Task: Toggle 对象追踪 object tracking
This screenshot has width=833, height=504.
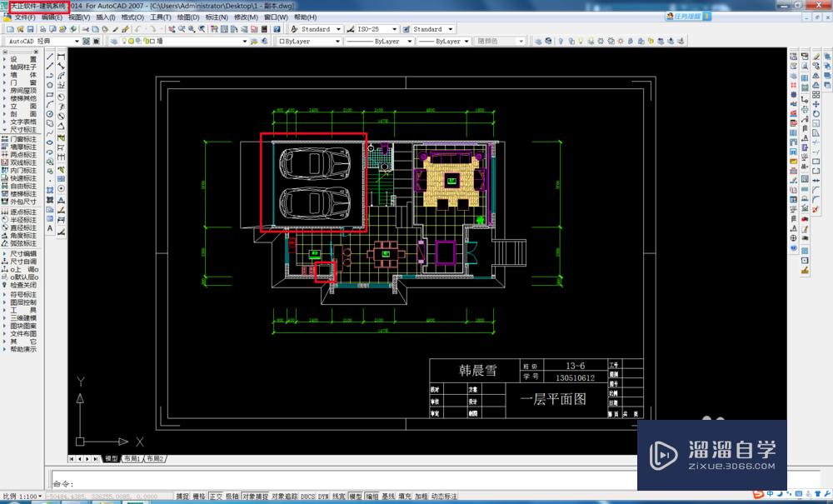Action: (285, 496)
